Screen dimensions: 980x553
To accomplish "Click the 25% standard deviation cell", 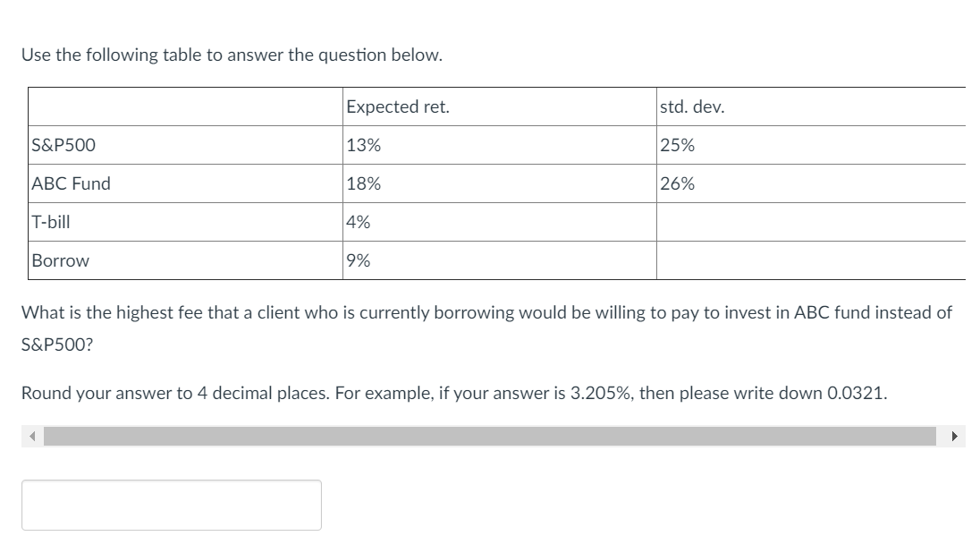I will 677,144.
